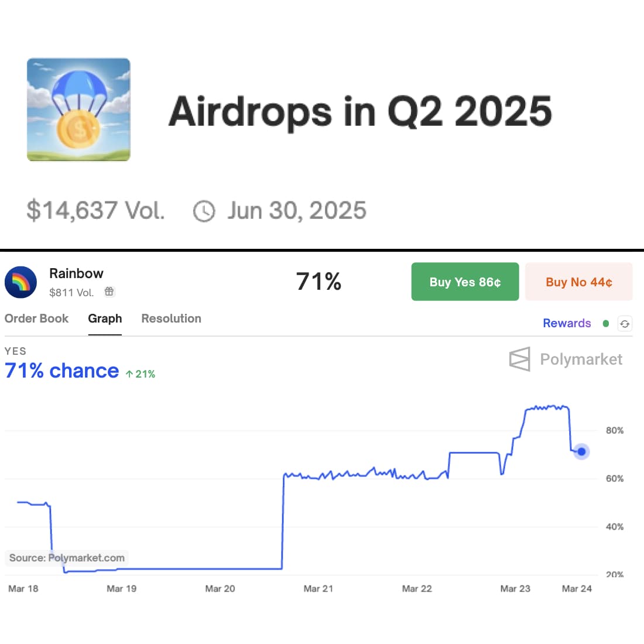Click the Source: Polymarket.com label
The image size is (644, 644).
67,558
